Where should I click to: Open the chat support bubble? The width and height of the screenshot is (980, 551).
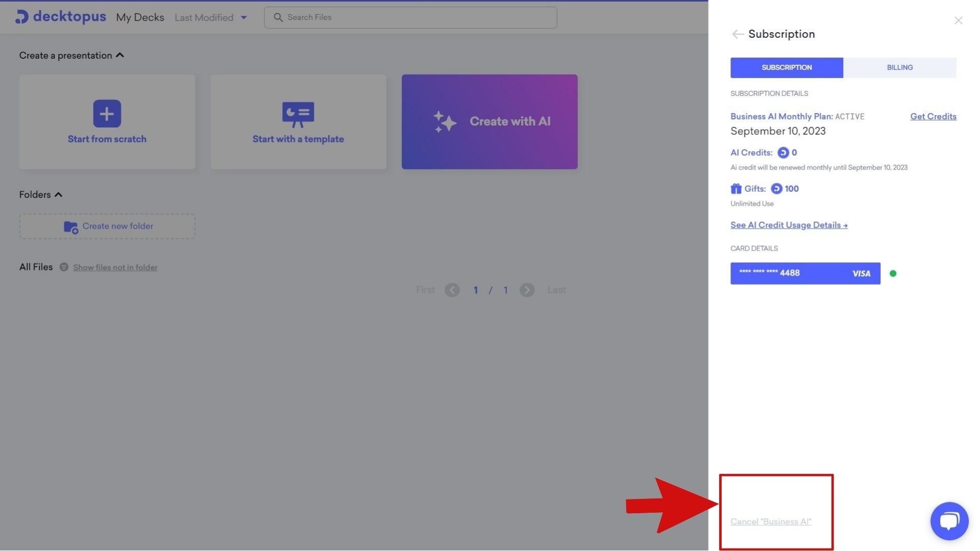point(949,521)
